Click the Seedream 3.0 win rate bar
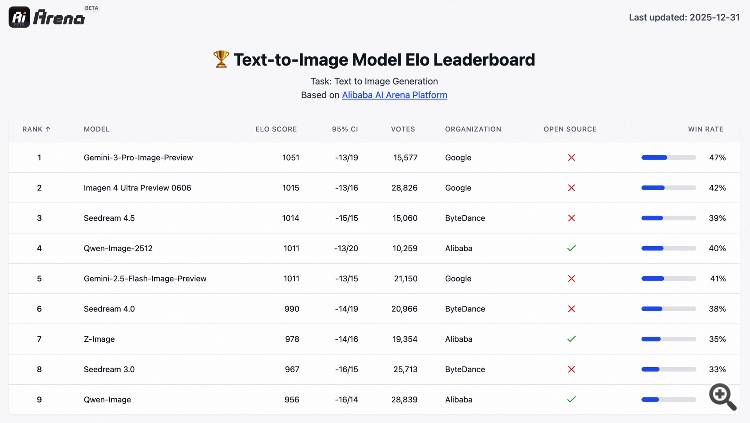This screenshot has width=750, height=423. pos(668,369)
